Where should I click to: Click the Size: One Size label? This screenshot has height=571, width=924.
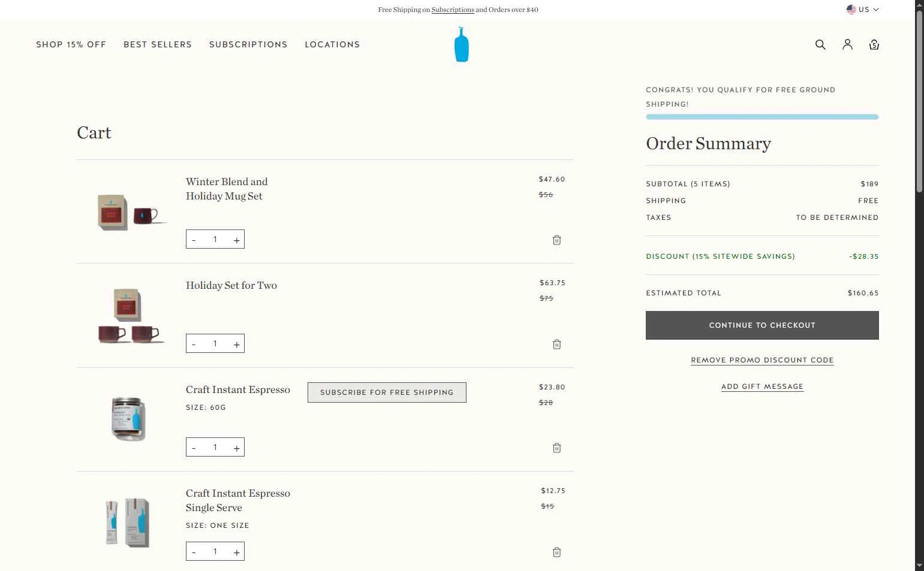click(x=217, y=525)
